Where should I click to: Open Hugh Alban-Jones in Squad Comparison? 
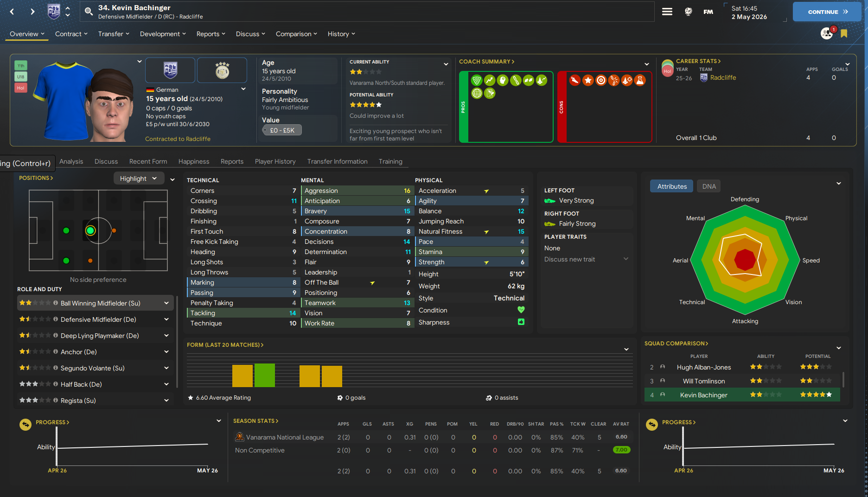(703, 367)
